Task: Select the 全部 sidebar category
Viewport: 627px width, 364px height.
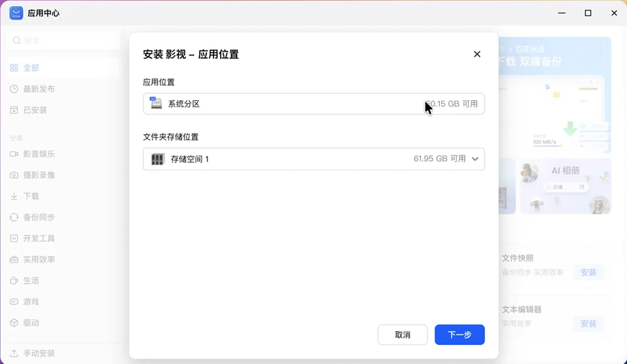Action: tap(31, 68)
